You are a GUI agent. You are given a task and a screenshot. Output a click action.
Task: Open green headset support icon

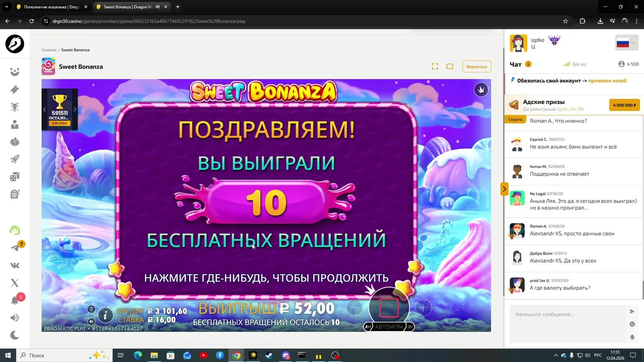(15, 230)
